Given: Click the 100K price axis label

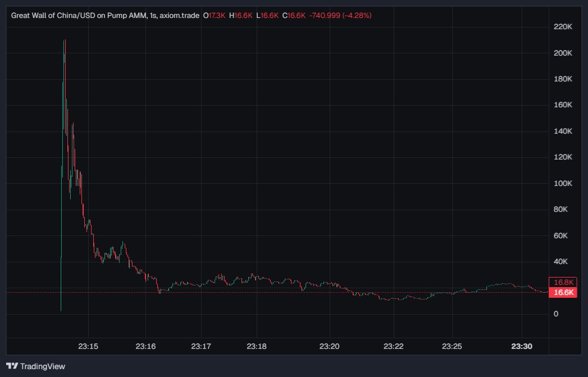Looking at the screenshot, I should (x=563, y=183).
